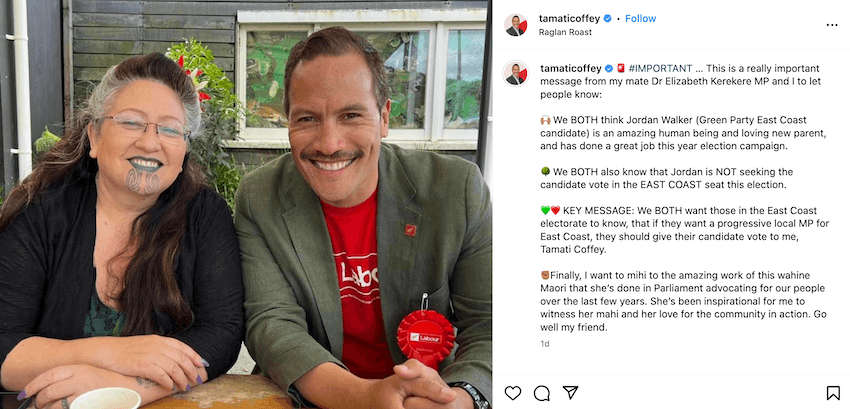The height and width of the screenshot is (409, 850).
Task: Click verified badge beside header username
Action: click(608, 18)
